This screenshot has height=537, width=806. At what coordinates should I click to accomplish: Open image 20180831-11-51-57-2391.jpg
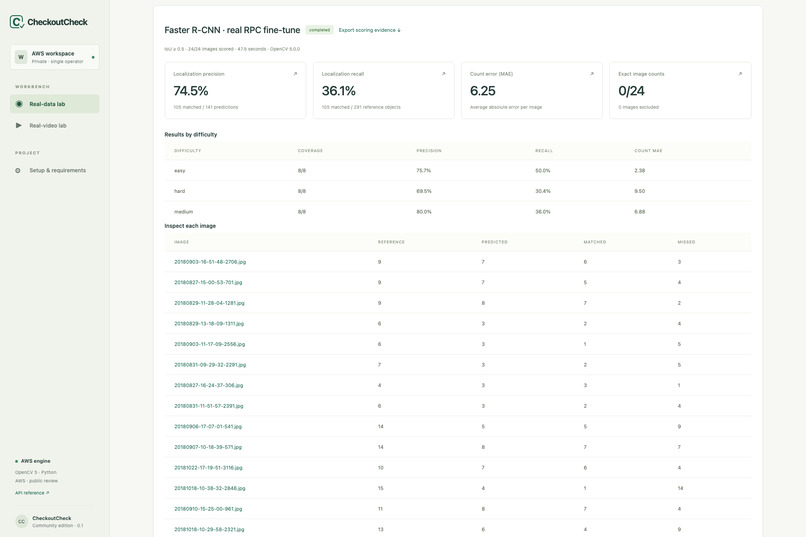point(209,406)
